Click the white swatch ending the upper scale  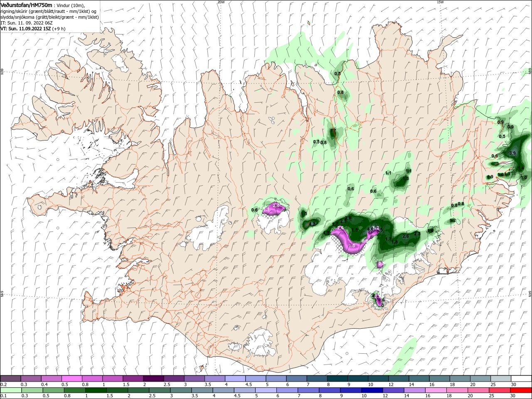tap(521, 378)
